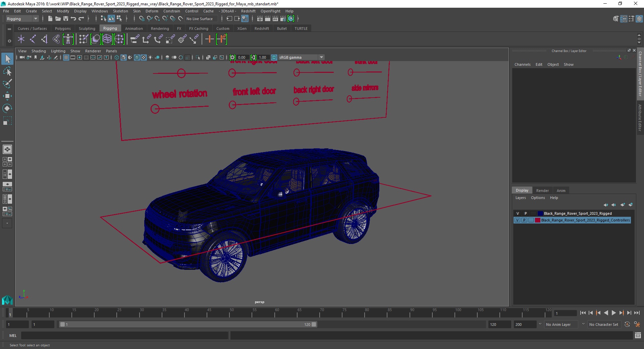Image resolution: width=644 pixels, height=349 pixels.
Task: Create a new empty display layer
Action: pyautogui.click(x=623, y=205)
